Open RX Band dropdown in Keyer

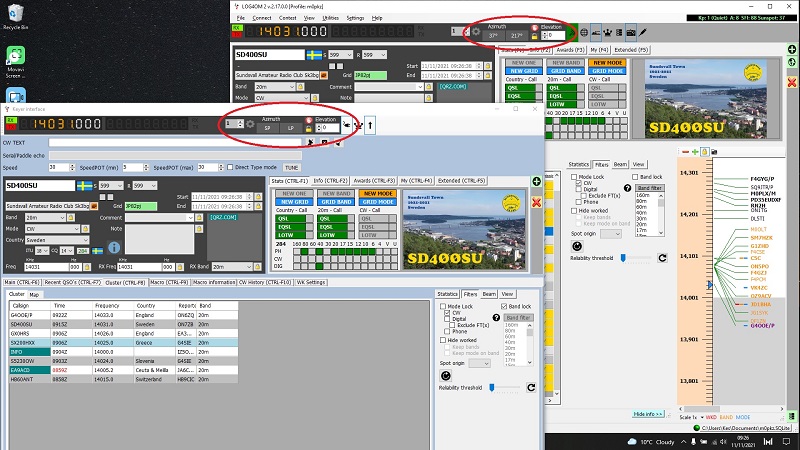click(232, 267)
